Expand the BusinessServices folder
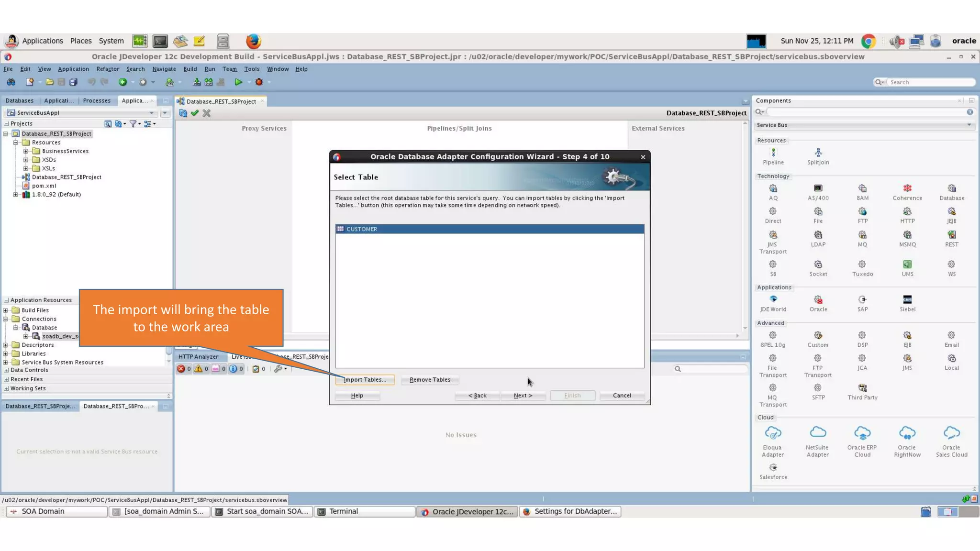The height and width of the screenshot is (551, 980). [x=26, y=151]
